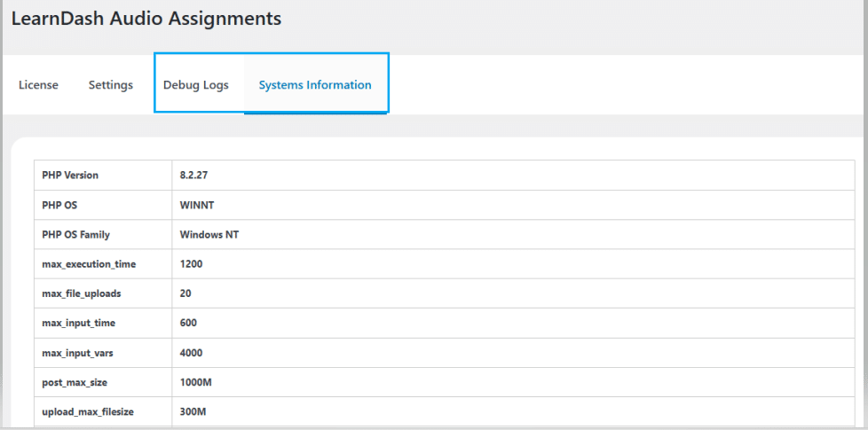Click the max_execution_time label
868x430 pixels.
[89, 264]
